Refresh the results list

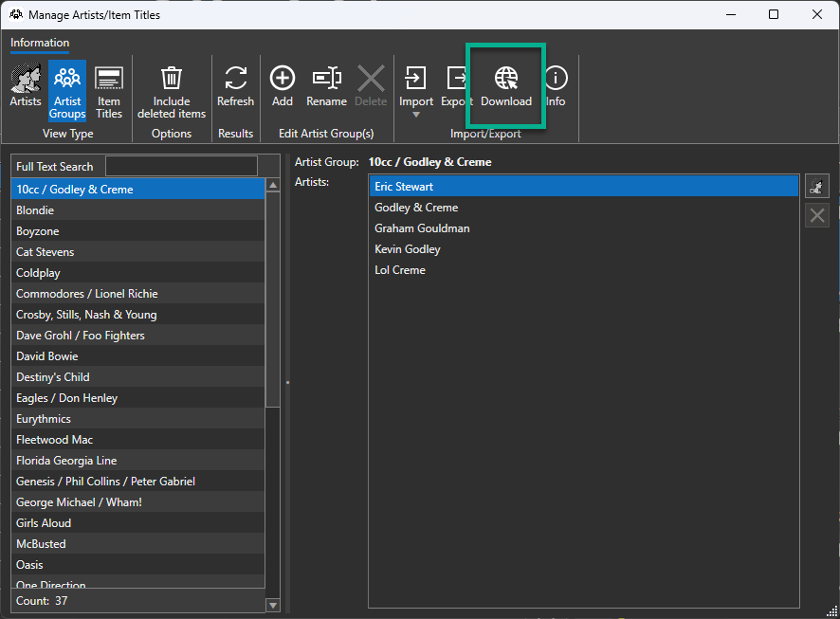236,85
